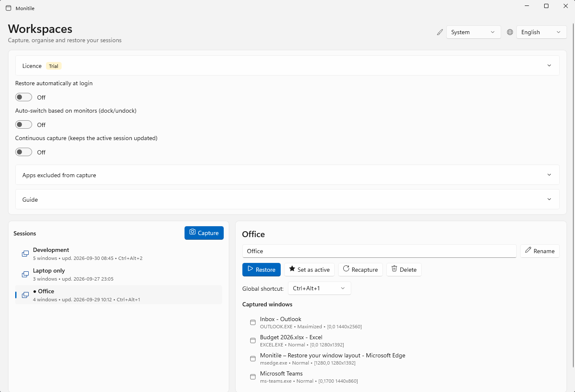Expand the Guide section
The width and height of the screenshot is (575, 392).
pos(287,199)
